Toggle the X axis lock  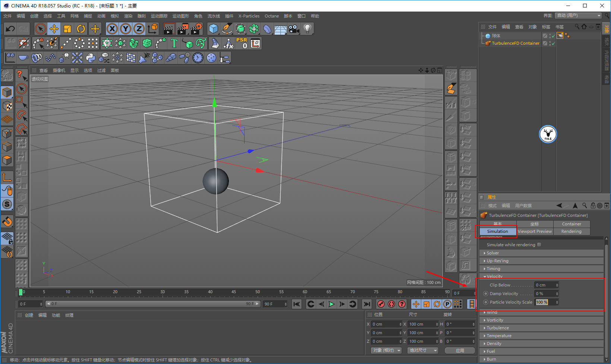pyautogui.click(x=112, y=29)
